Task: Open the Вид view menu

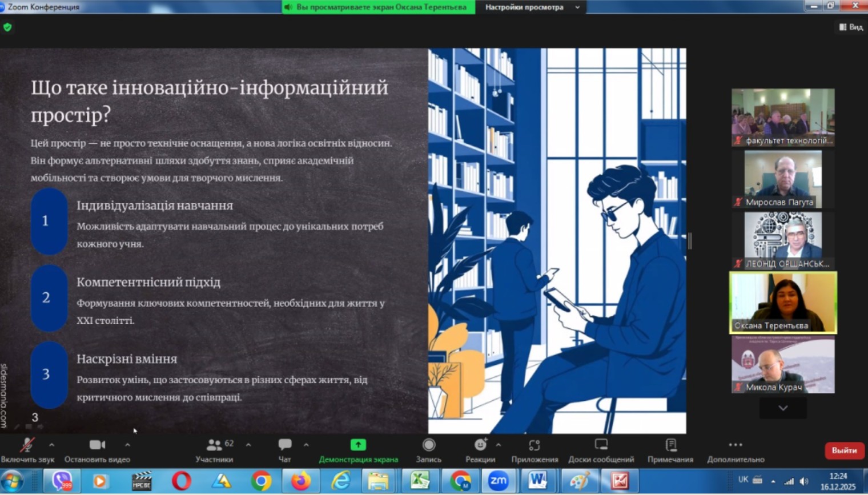Action: [850, 27]
